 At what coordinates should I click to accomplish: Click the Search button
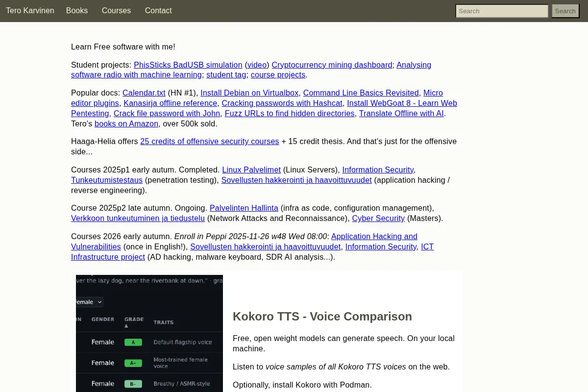[x=565, y=11]
